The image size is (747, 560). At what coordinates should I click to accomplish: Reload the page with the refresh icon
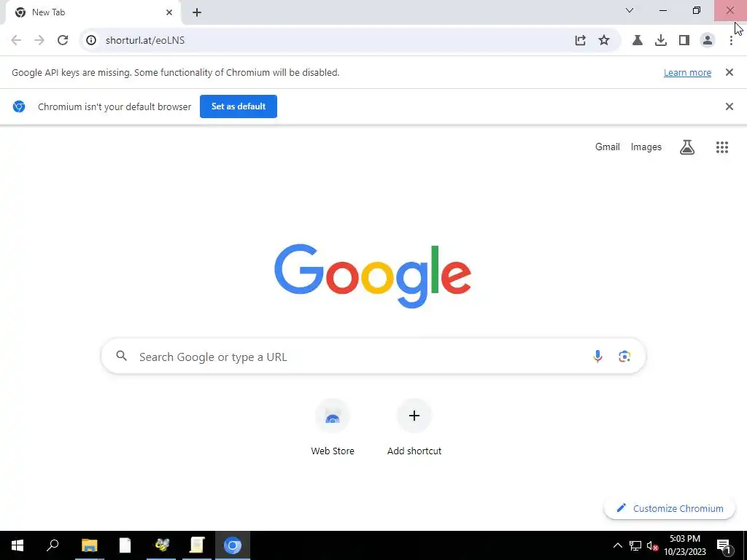(x=63, y=41)
